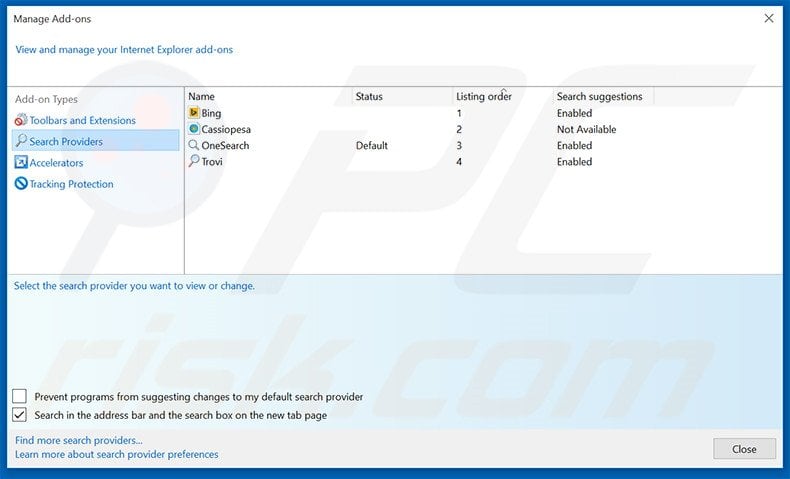
Task: Click Not Available suggestion for Cassiopesa
Action: pyautogui.click(x=586, y=129)
